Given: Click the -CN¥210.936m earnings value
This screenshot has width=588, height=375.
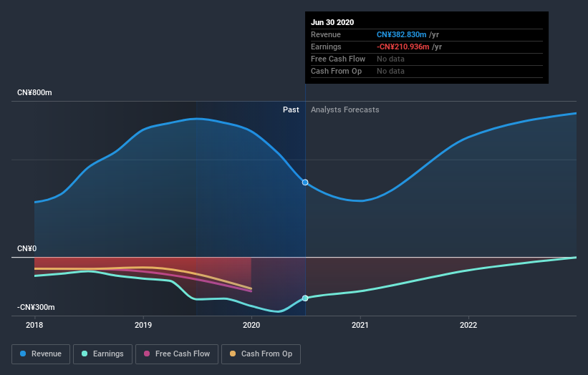Looking at the screenshot, I should click(x=403, y=47).
